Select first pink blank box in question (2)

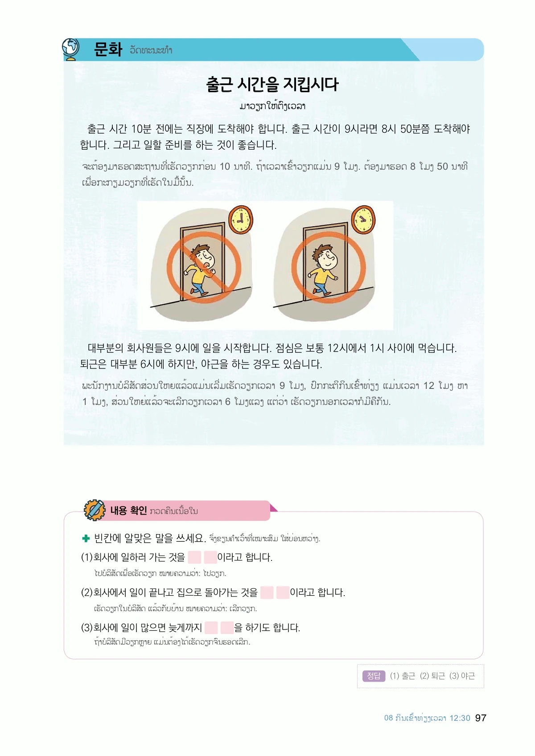(x=267, y=593)
